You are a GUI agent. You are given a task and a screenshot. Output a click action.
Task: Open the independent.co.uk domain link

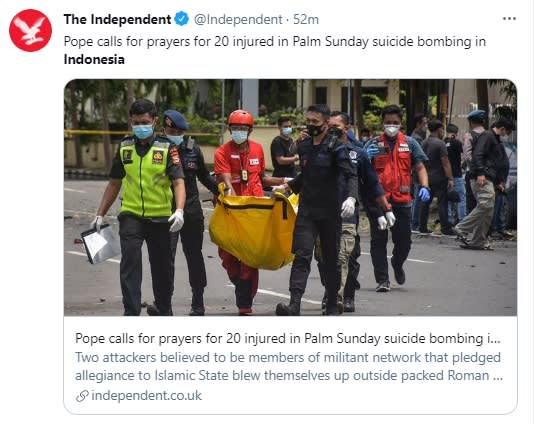(x=147, y=396)
